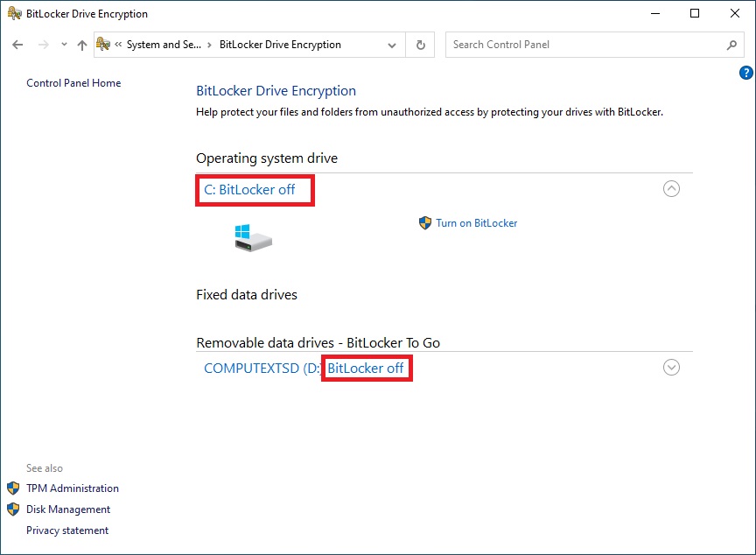The image size is (756, 555).
Task: Click the back navigation arrow
Action: (17, 44)
